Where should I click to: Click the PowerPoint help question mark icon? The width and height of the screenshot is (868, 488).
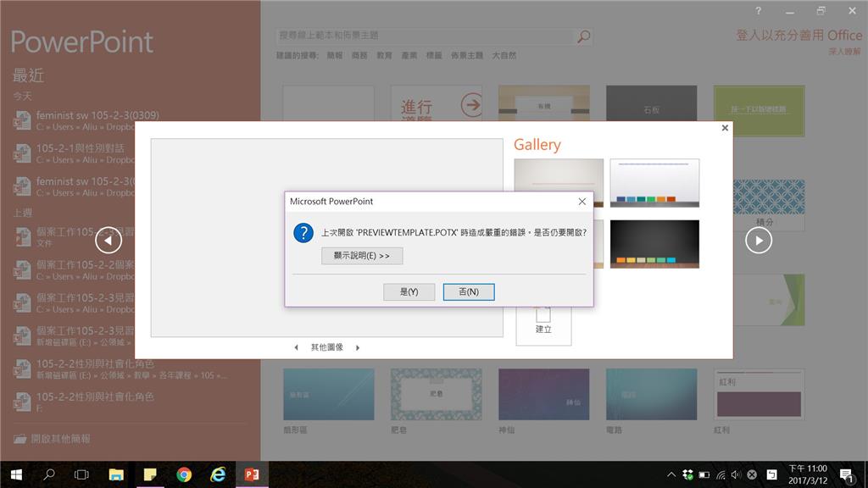759,10
